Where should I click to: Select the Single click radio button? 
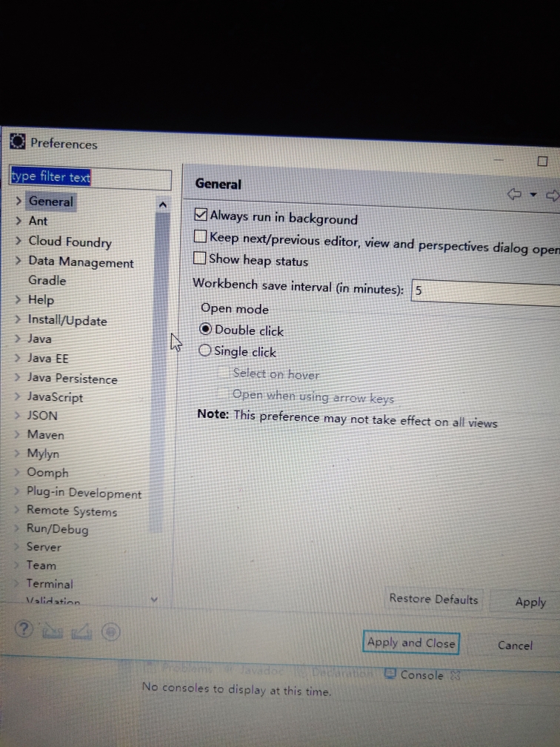[x=204, y=350]
